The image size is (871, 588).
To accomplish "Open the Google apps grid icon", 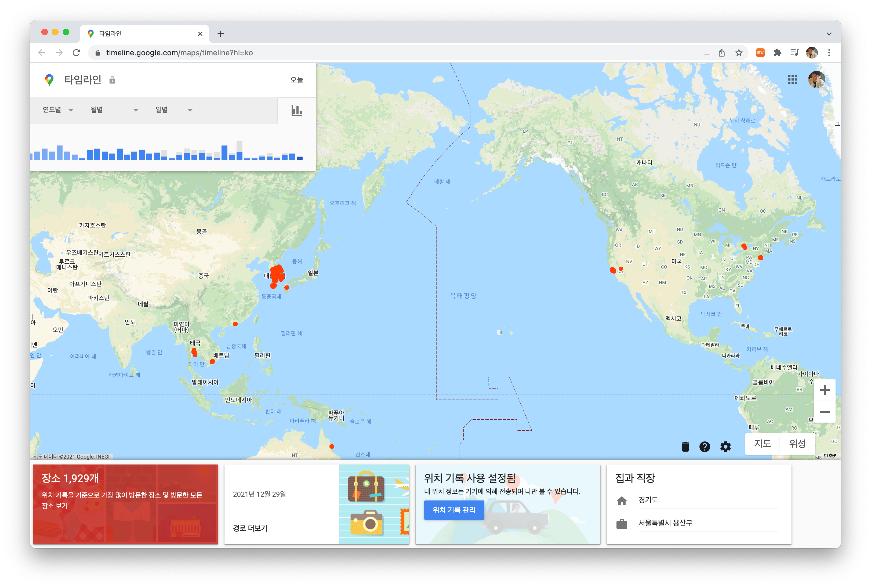I will pyautogui.click(x=792, y=79).
